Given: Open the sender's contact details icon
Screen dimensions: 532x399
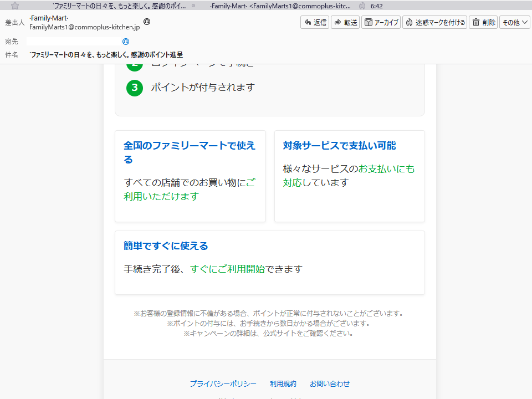Looking at the screenshot, I should 146,21.
